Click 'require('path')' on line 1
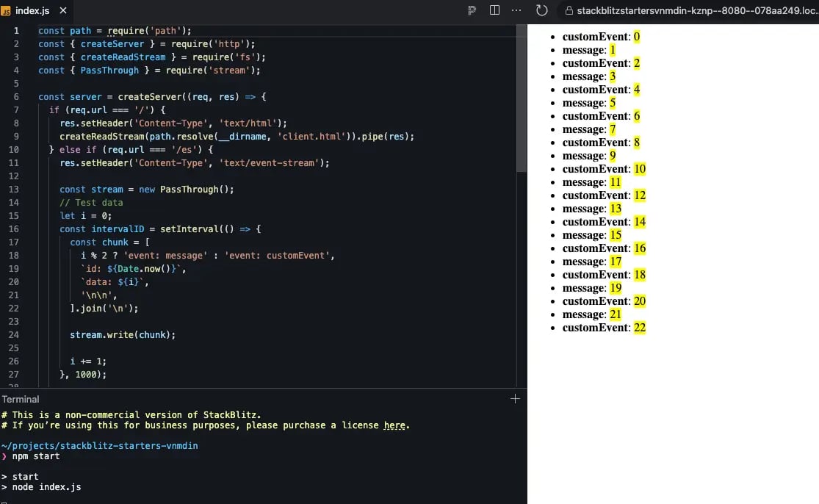The image size is (819, 504). tap(147, 31)
